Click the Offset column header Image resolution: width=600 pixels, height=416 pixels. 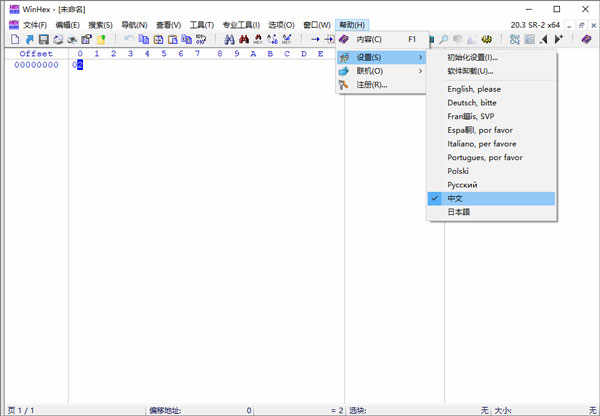click(36, 54)
